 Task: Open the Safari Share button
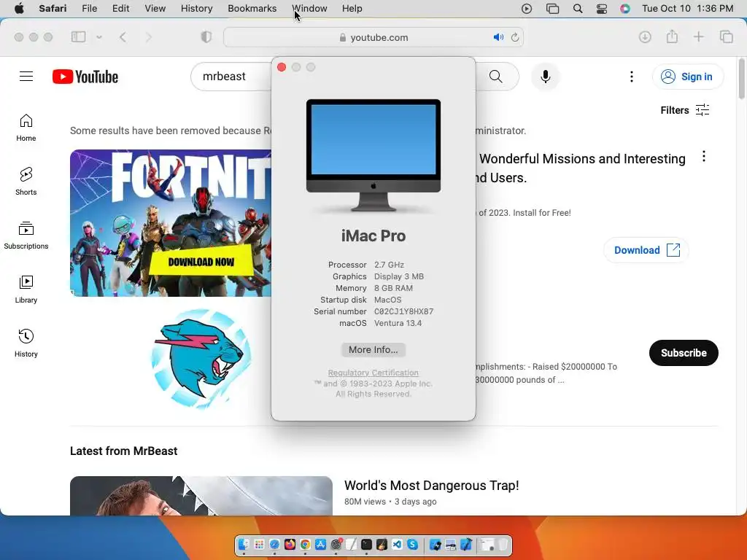pyautogui.click(x=672, y=36)
